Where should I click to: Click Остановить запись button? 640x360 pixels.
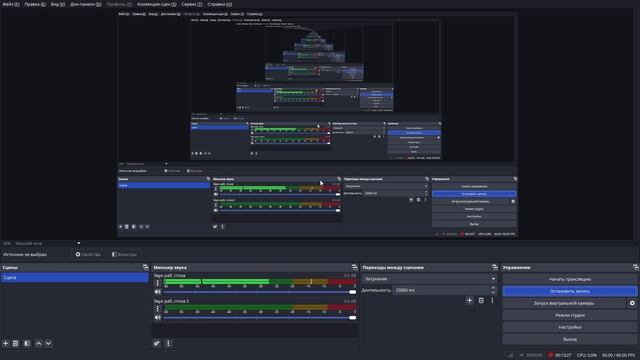[570, 291]
